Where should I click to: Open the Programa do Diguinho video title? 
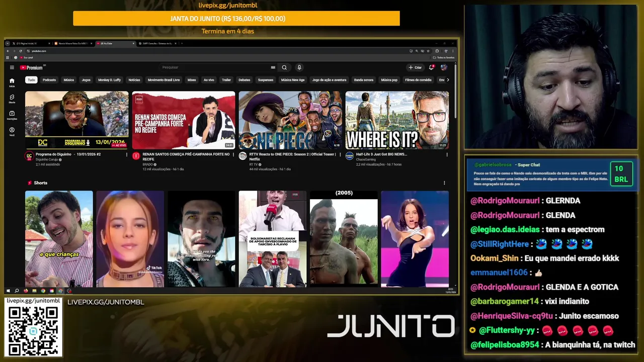coord(68,154)
